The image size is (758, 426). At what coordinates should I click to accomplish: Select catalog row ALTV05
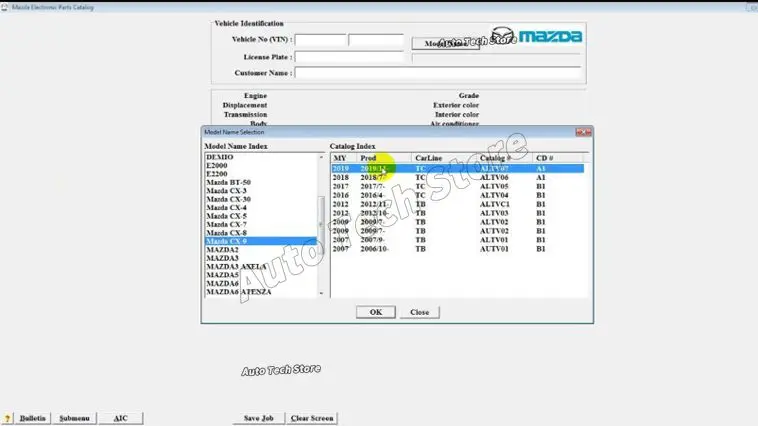click(457, 186)
